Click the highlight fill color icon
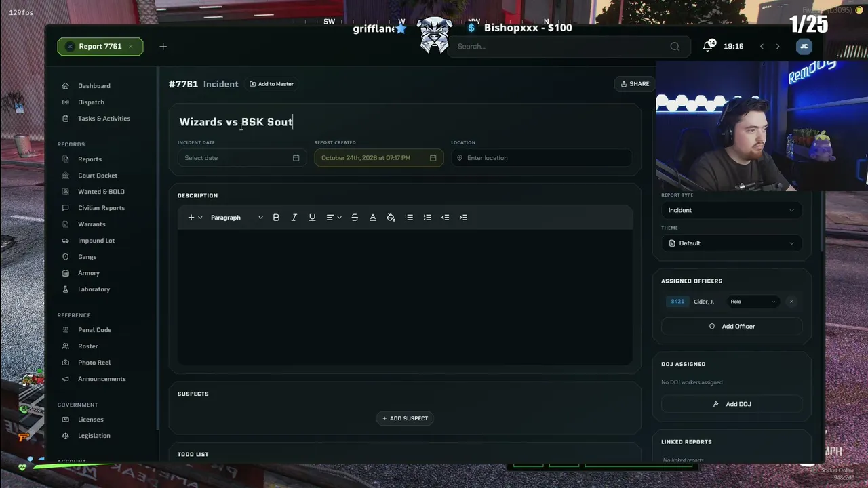Screen dimensions: 868x488 (x=391, y=218)
